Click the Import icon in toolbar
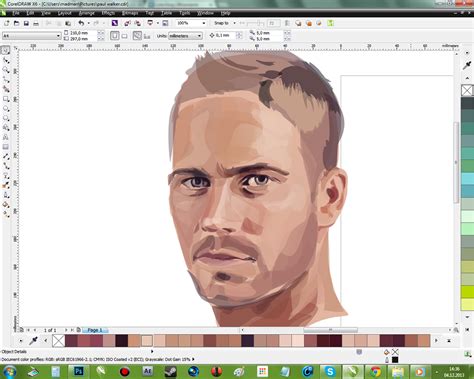This screenshot has width=474, height=379. point(127,23)
